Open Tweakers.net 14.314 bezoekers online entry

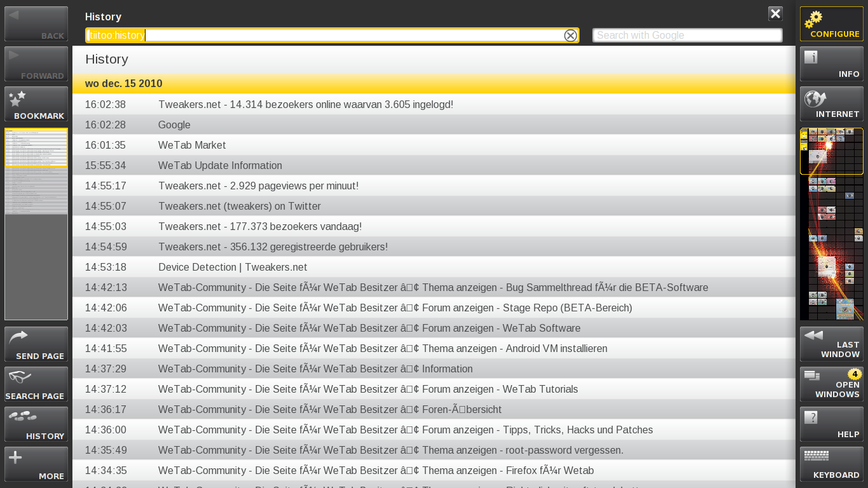click(434, 105)
